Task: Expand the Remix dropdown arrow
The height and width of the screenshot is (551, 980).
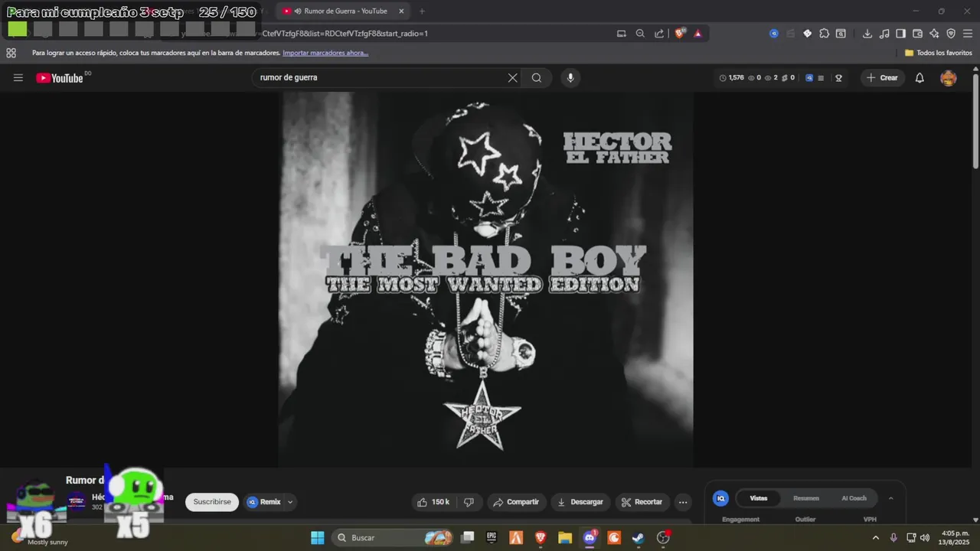Action: click(x=289, y=502)
